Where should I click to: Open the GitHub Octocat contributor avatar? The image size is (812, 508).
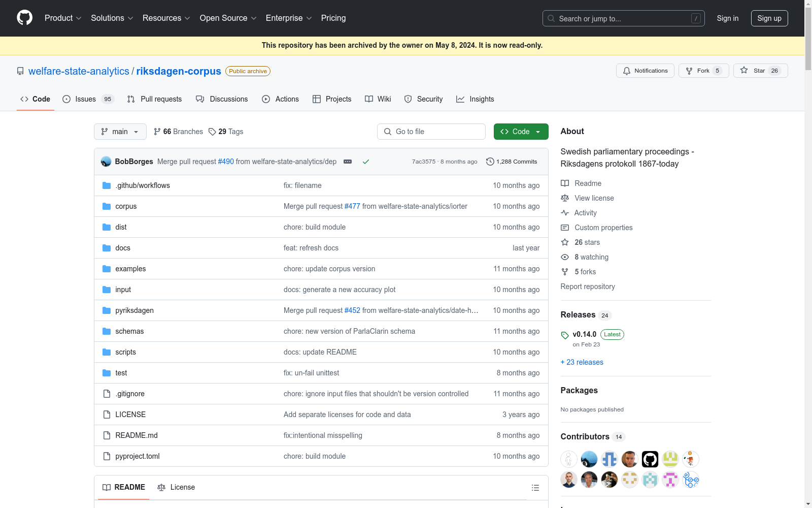click(x=650, y=459)
